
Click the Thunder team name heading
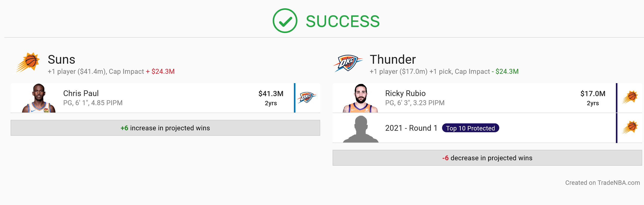tap(393, 59)
